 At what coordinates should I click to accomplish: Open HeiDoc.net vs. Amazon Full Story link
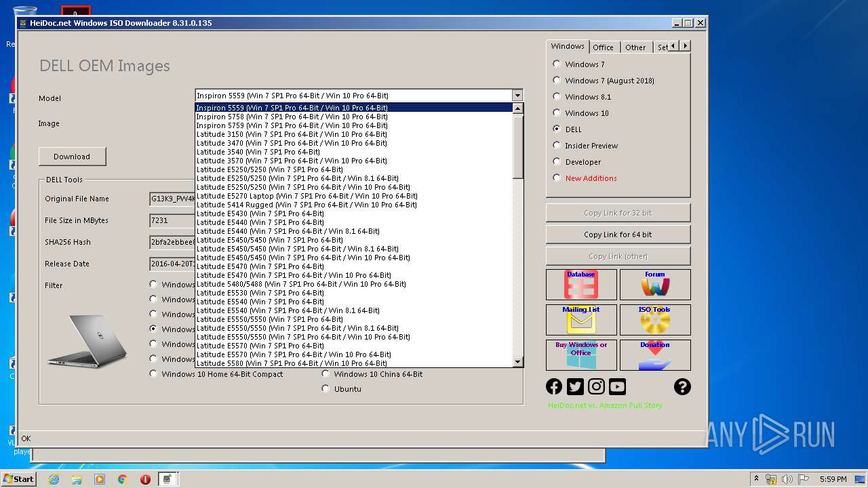click(x=605, y=405)
